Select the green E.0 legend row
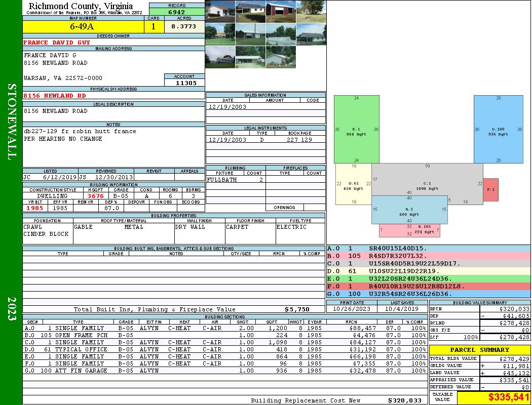 coord(429,278)
